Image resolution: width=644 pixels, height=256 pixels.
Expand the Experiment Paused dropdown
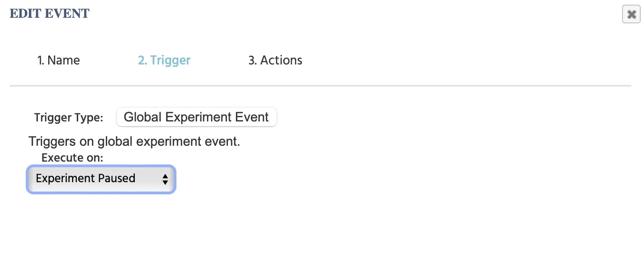(101, 178)
